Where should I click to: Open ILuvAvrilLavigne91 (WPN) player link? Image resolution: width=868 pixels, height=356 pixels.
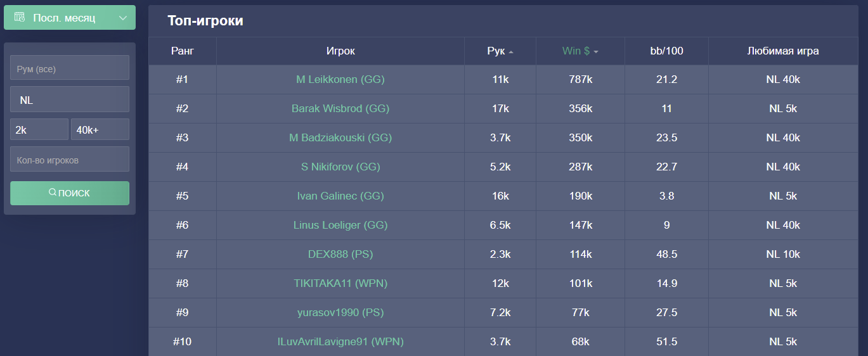[x=340, y=342]
